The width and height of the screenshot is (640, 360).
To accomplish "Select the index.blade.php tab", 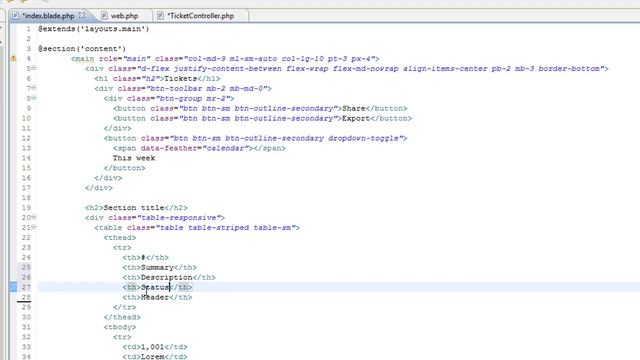I will (48, 16).
